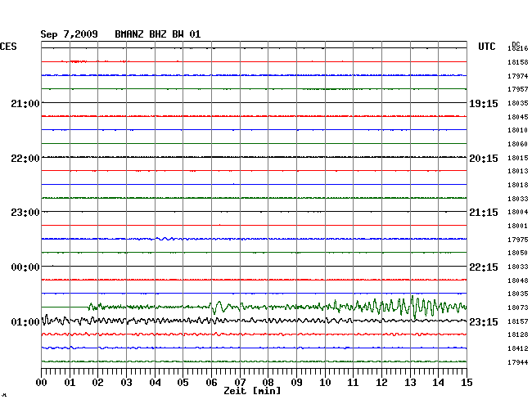532x404 pixels.
Task: Click the DC value 18013
Action: (x=518, y=171)
